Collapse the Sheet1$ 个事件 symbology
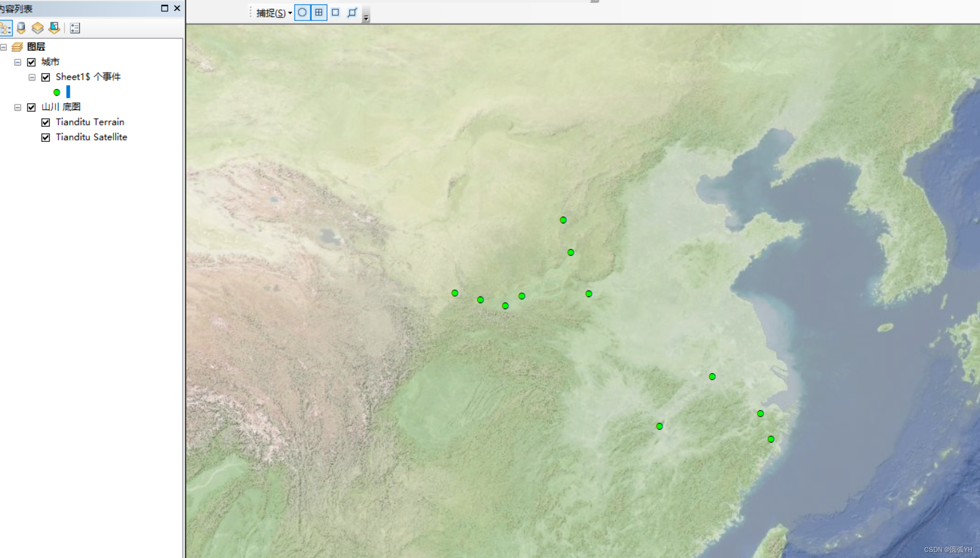 32,77
